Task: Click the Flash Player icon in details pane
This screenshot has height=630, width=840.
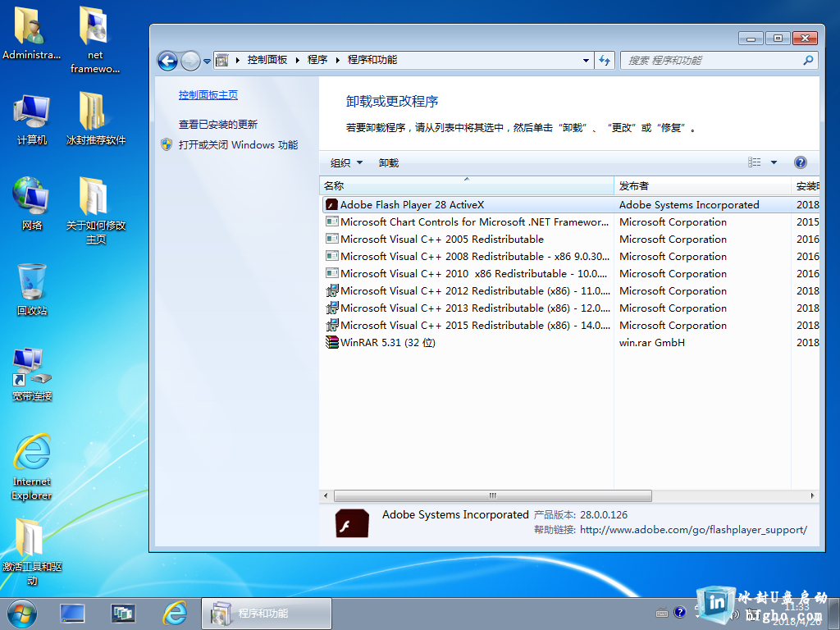Action: click(x=352, y=523)
